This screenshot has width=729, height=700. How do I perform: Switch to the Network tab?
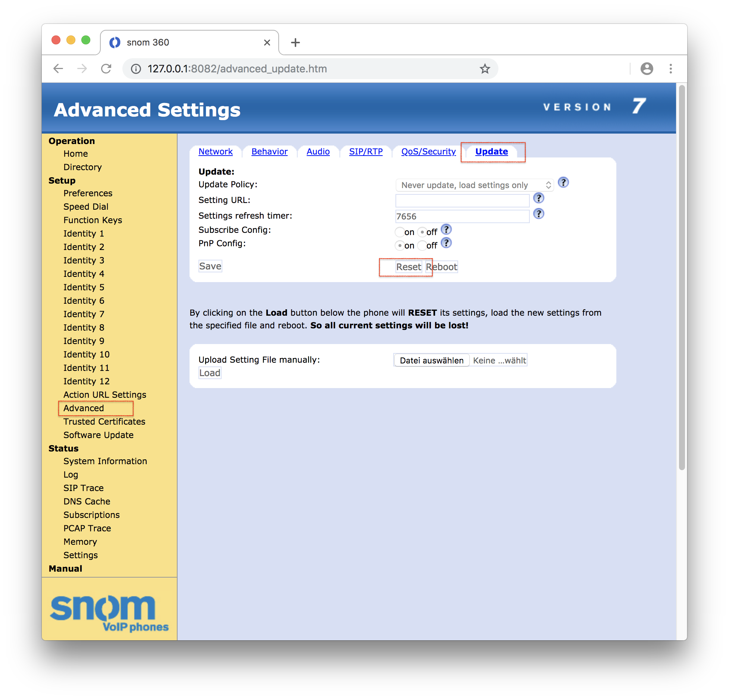(x=216, y=151)
